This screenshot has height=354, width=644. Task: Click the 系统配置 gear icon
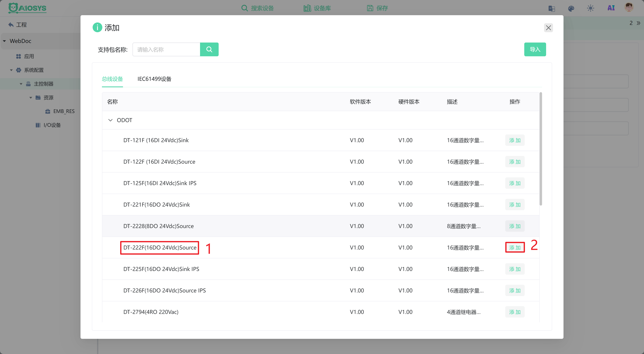point(18,70)
